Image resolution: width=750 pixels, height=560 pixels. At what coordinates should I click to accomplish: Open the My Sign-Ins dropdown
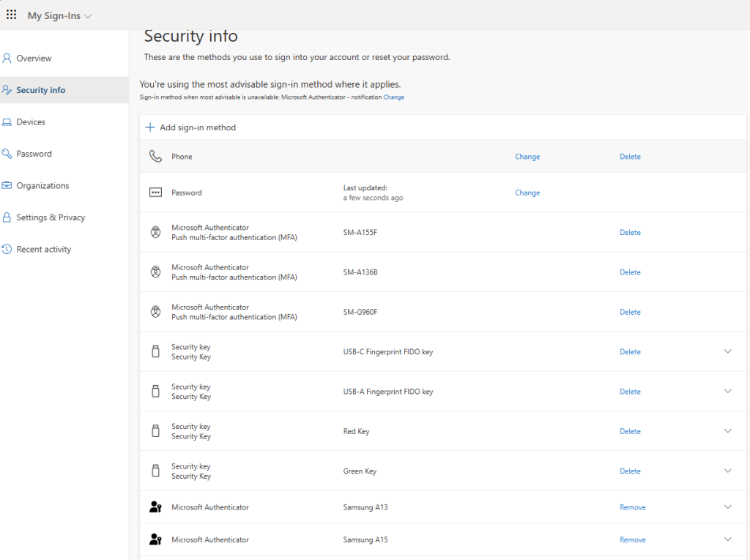click(x=59, y=16)
